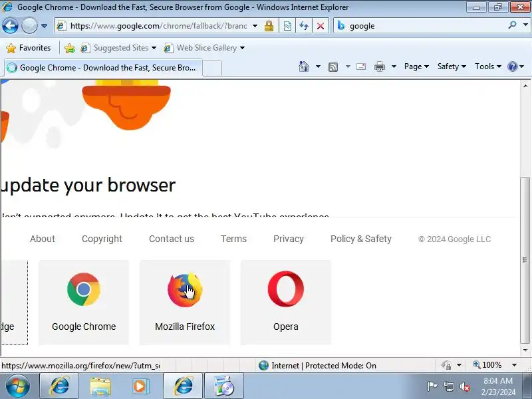Open the Favorites button
The image size is (532, 399).
pos(29,48)
